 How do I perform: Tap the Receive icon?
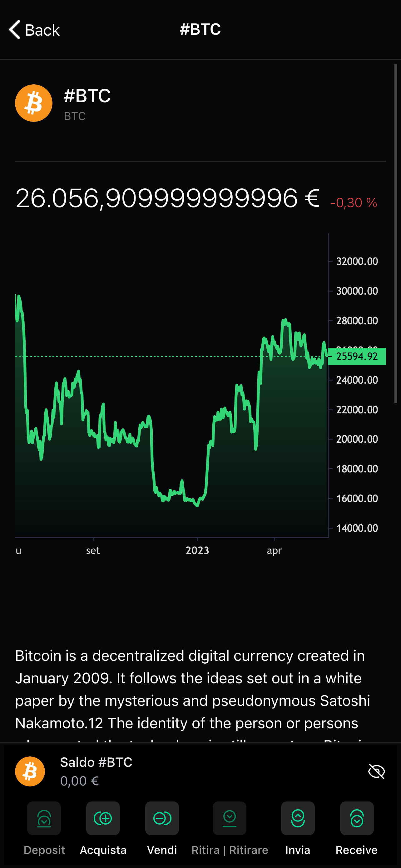tap(357, 818)
